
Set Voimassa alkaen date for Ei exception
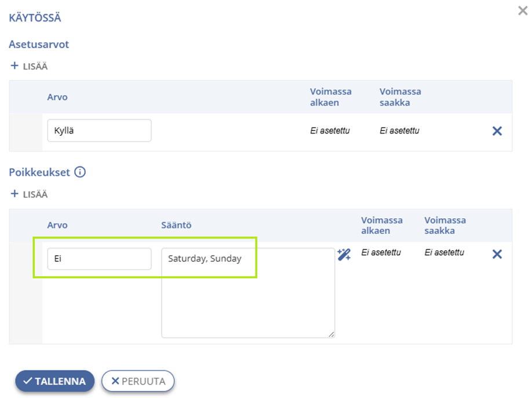(381, 252)
